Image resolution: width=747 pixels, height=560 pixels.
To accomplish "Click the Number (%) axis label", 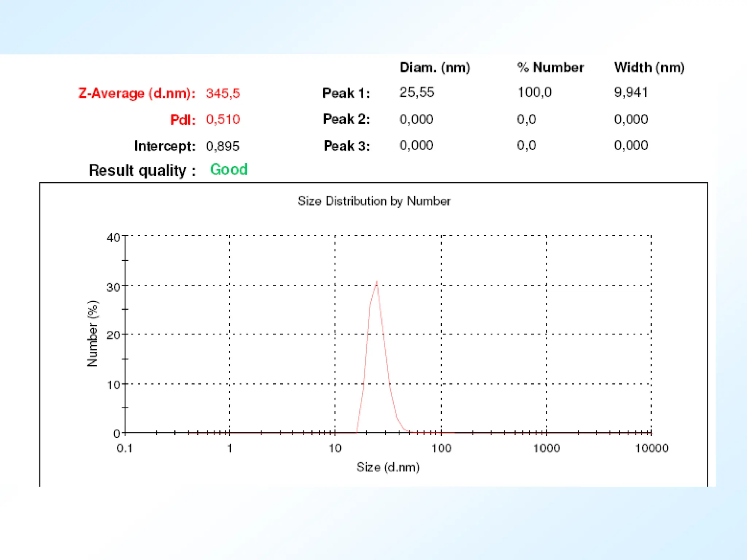I will point(93,334).
